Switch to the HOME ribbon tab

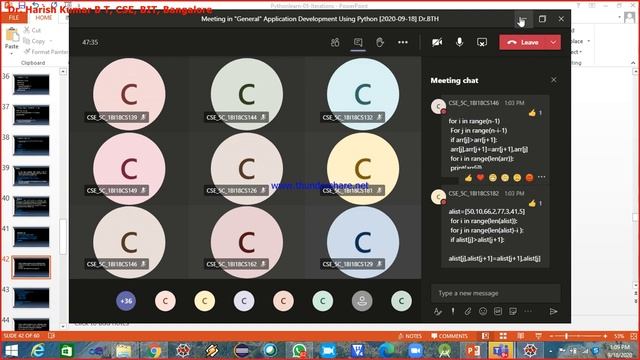44,18
